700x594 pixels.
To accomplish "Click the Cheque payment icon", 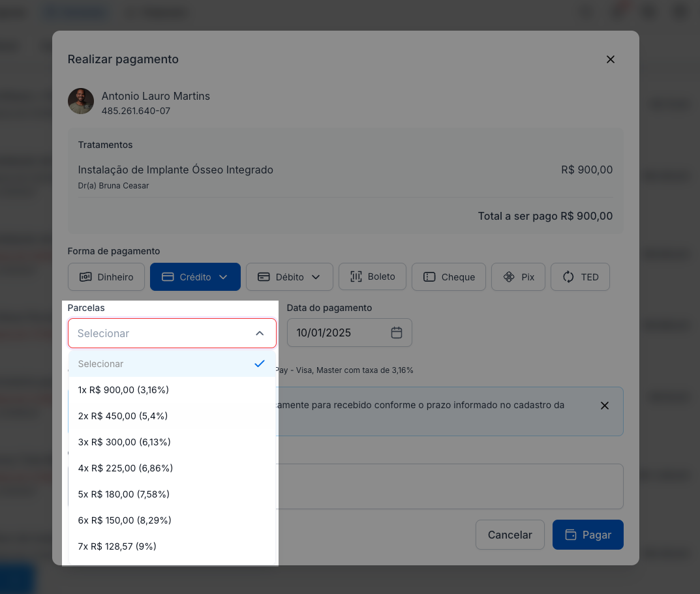I will [429, 277].
